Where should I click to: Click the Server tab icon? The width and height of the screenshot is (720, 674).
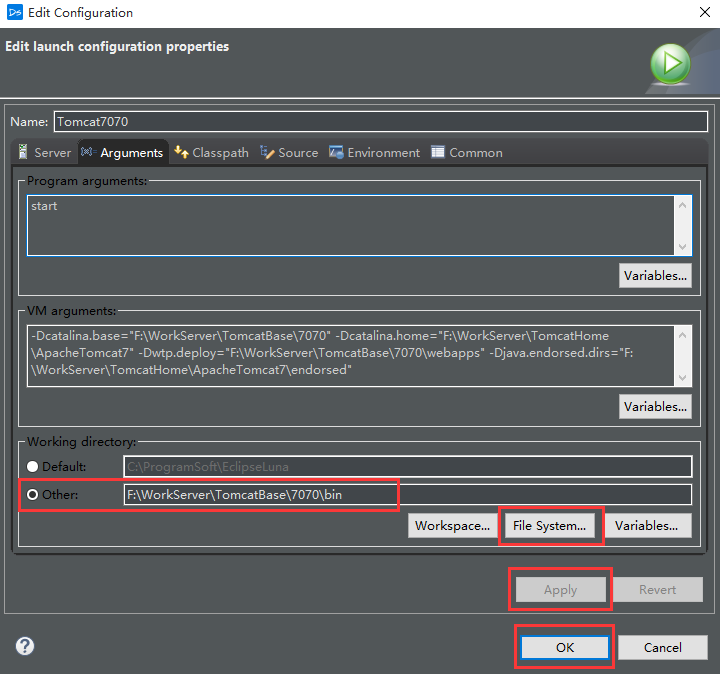(x=22, y=152)
